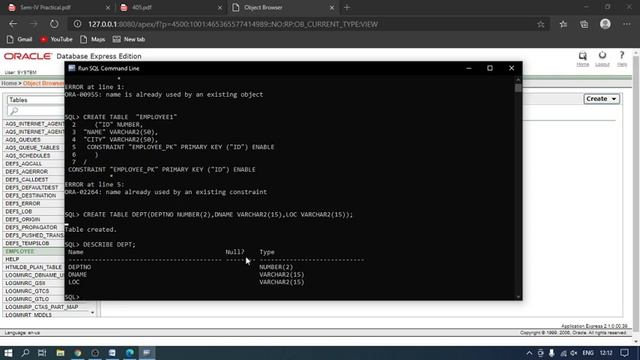The image size is (640, 360).
Task: Select the DEF$_AQERROR table
Action: click(27, 171)
